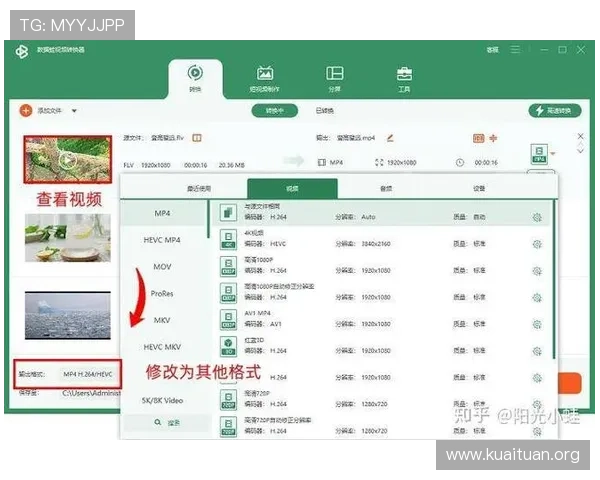Screen dimensions: 600x480
Task: Open settings gear for 4K视频 preset
Action: tap(537, 244)
